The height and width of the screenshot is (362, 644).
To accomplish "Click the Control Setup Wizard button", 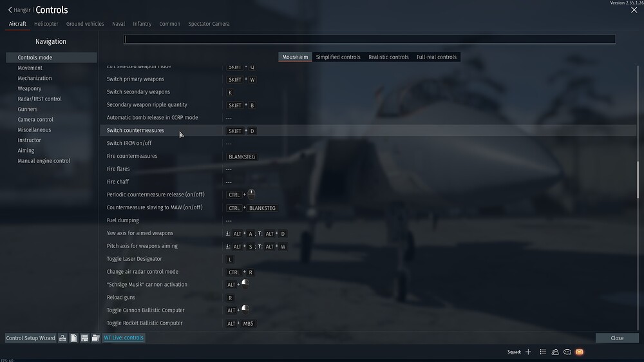I will click(x=30, y=338).
